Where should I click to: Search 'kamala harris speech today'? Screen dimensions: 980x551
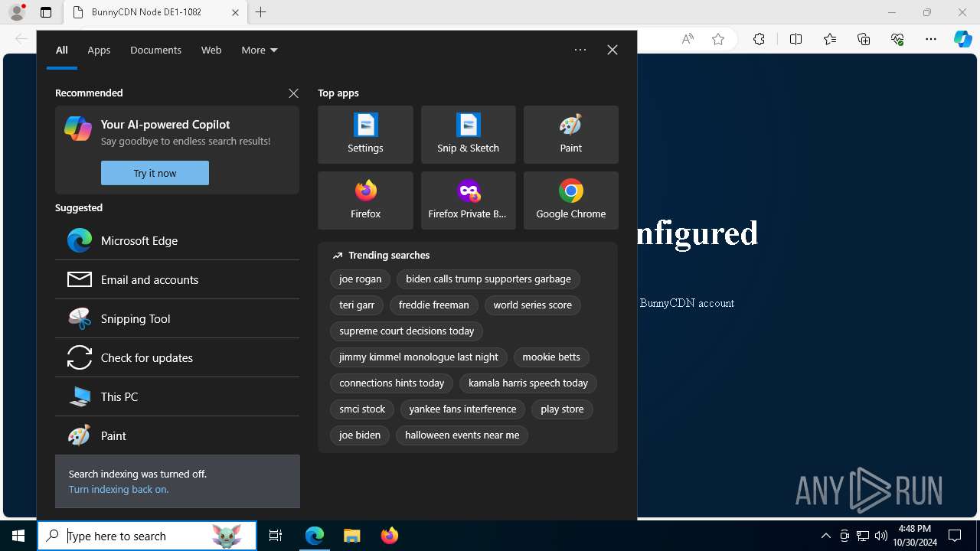point(528,383)
